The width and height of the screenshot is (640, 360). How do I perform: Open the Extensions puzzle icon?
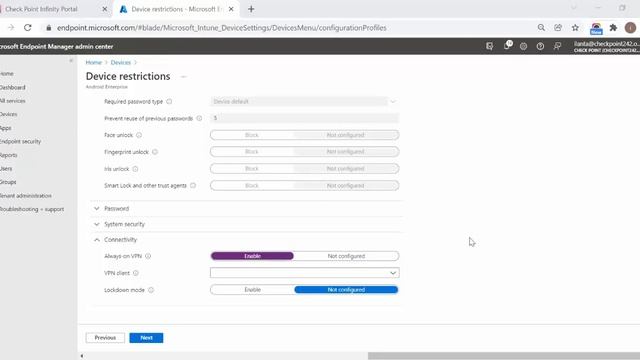point(613,28)
